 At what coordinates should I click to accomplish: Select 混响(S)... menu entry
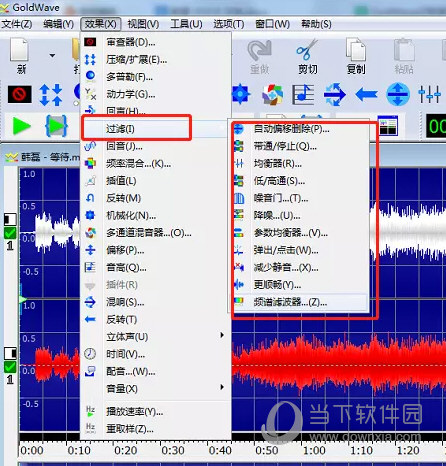tap(155, 302)
